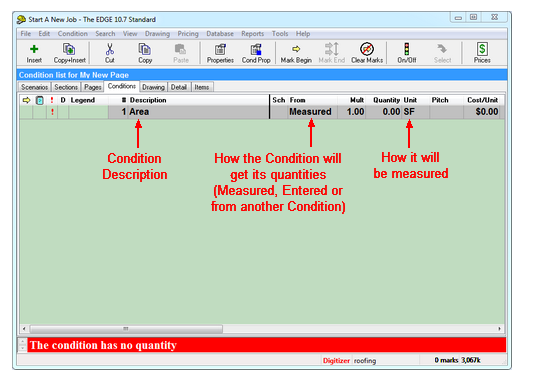Open the Help menu
Screen dimensions: 534x377
[x=303, y=34]
